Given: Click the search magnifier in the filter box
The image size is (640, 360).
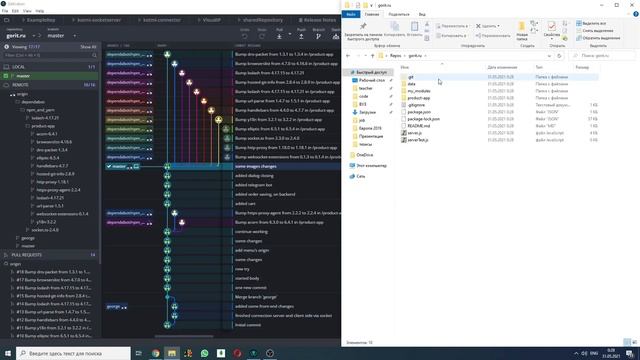Looking at the screenshot, I should coord(94,55).
